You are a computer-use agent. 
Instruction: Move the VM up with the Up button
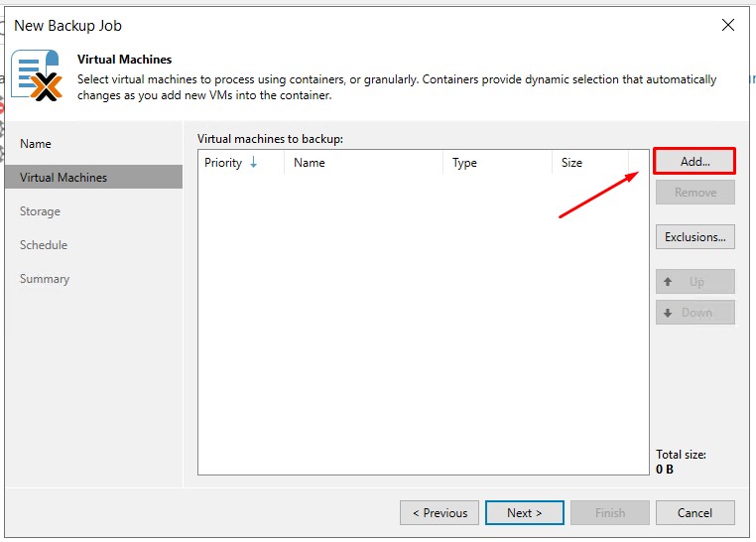coord(694,282)
